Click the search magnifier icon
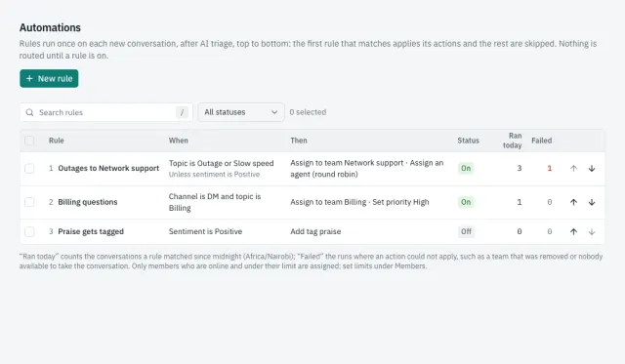 coord(29,112)
